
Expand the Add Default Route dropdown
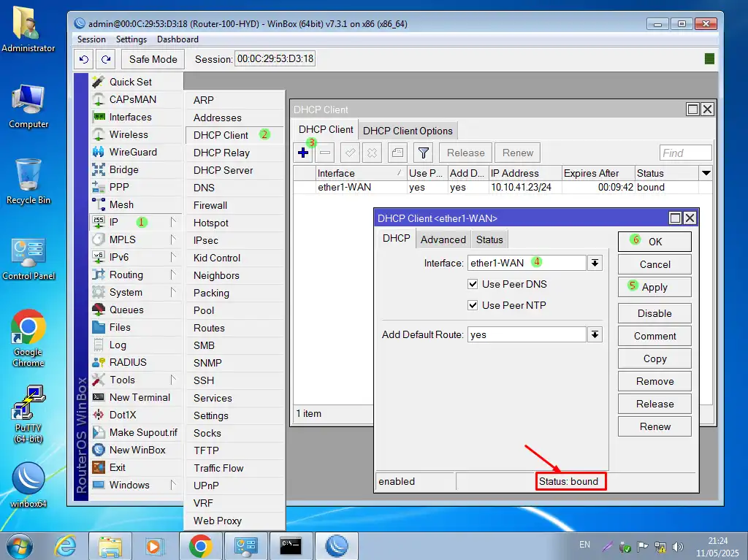595,334
